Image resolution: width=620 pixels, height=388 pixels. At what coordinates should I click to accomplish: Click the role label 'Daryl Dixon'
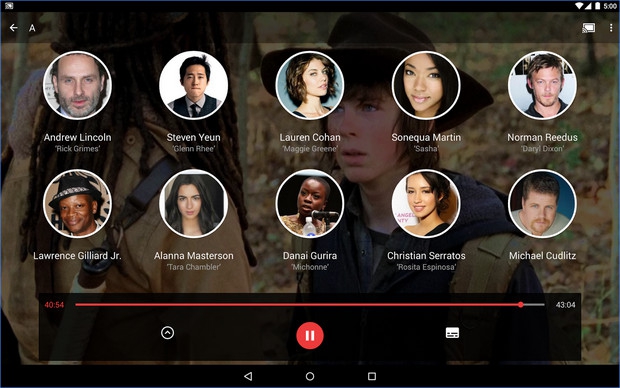pyautogui.click(x=542, y=149)
